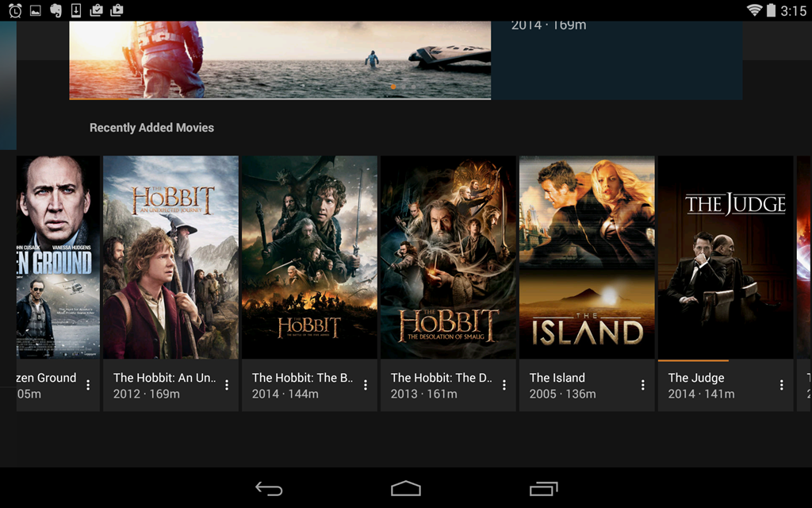This screenshot has height=508, width=812.
Task: Tap the orange progress bar under The Judge
Action: click(x=692, y=360)
